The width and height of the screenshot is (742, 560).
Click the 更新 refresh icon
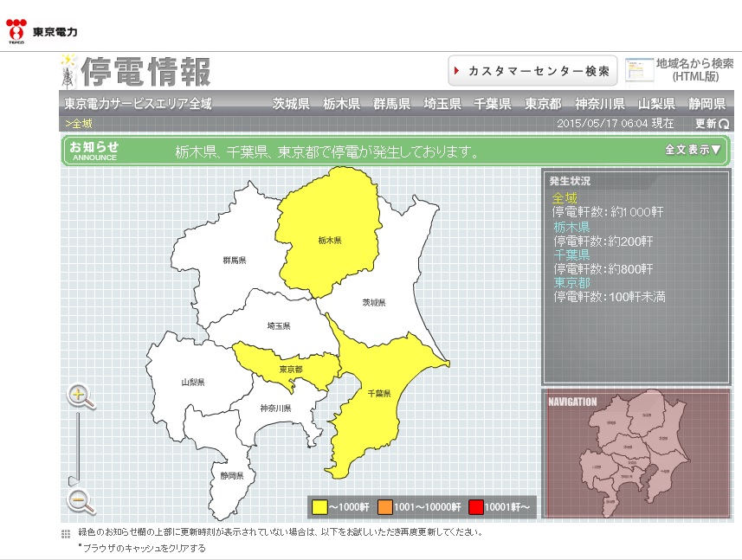(x=724, y=124)
